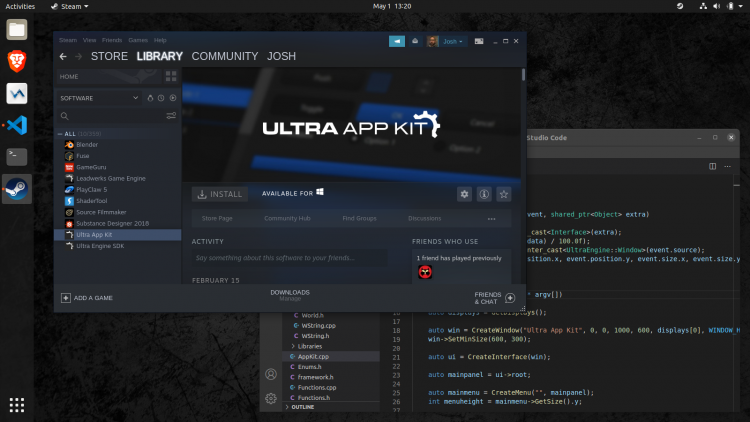Open advanced library filter options
The width and height of the screenshot is (750, 422).
(x=171, y=116)
